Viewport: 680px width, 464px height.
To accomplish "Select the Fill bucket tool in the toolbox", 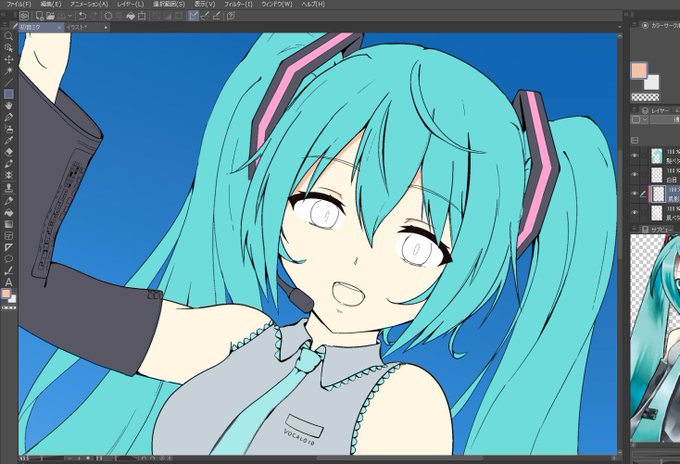I will point(8,212).
